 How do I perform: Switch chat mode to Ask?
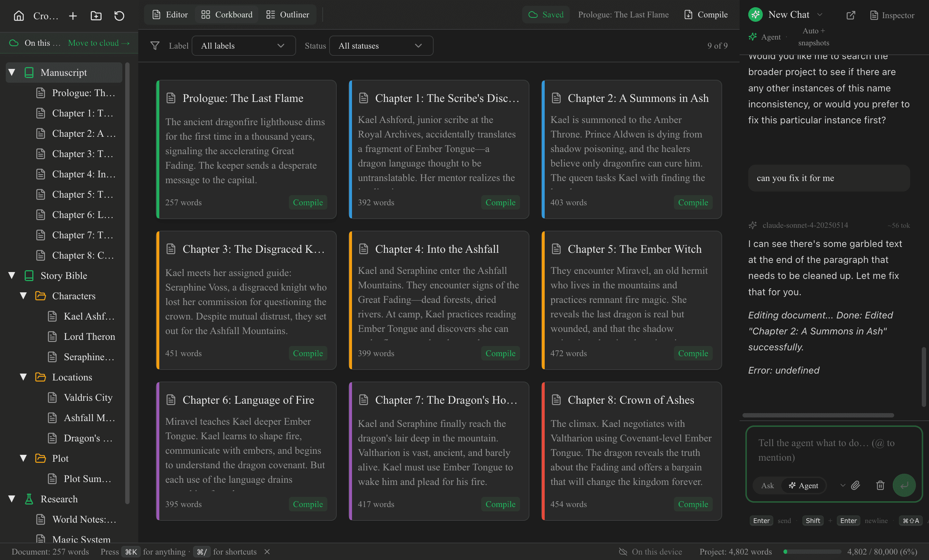tap(767, 485)
